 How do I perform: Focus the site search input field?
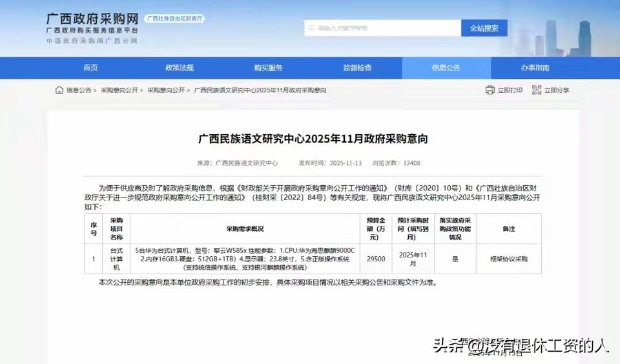(382, 28)
